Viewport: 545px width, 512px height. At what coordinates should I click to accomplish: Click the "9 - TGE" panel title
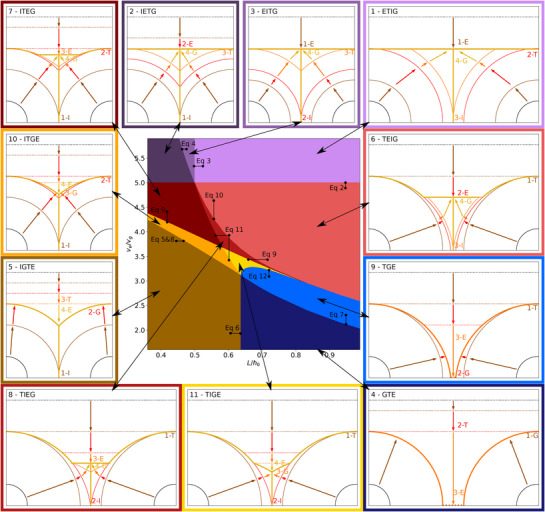[383, 267]
